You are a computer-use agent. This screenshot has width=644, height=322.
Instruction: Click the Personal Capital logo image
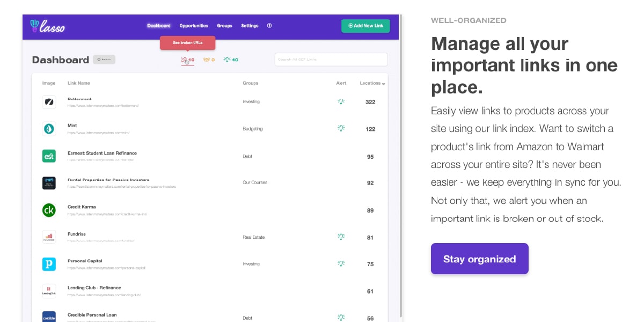point(49,264)
